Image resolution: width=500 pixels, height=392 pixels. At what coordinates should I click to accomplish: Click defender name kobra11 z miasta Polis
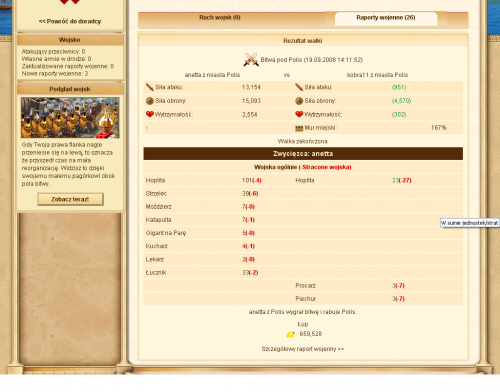(377, 75)
